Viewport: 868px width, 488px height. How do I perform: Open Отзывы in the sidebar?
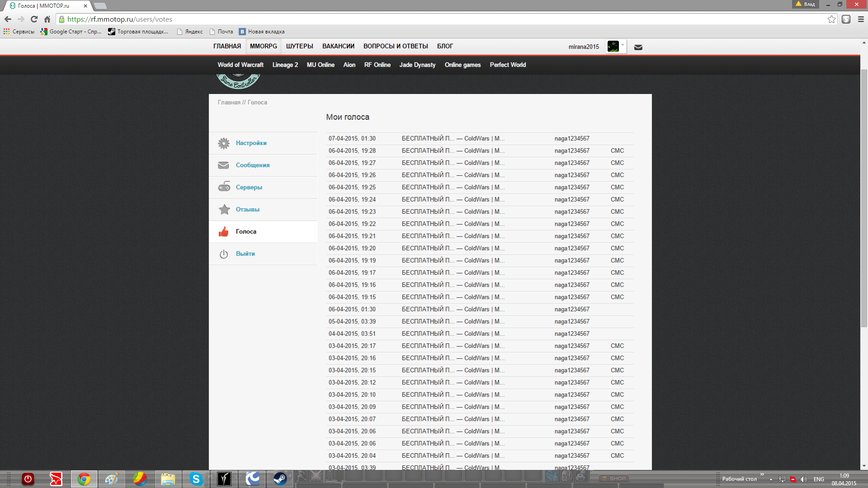click(x=248, y=209)
